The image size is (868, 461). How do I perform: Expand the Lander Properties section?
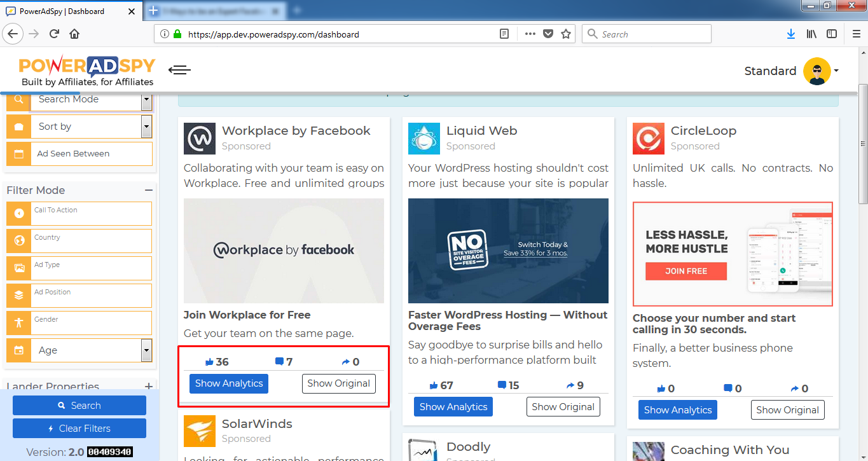pyautogui.click(x=149, y=386)
